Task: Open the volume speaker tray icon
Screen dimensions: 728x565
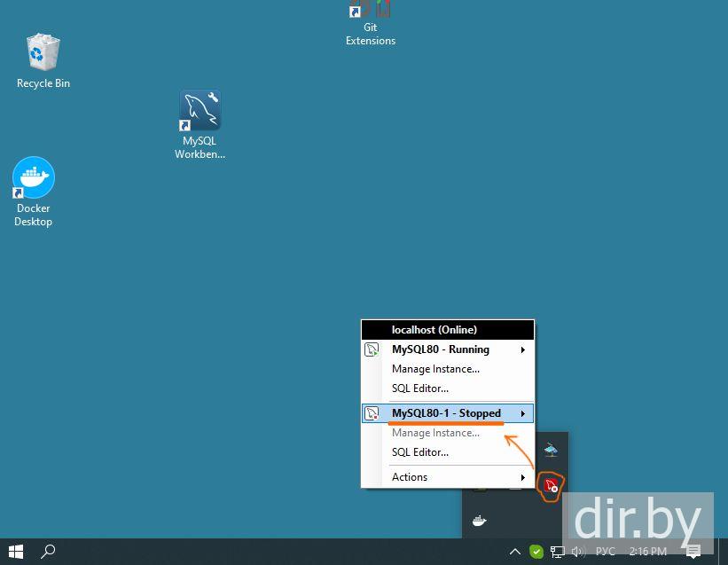Action: click(x=577, y=552)
